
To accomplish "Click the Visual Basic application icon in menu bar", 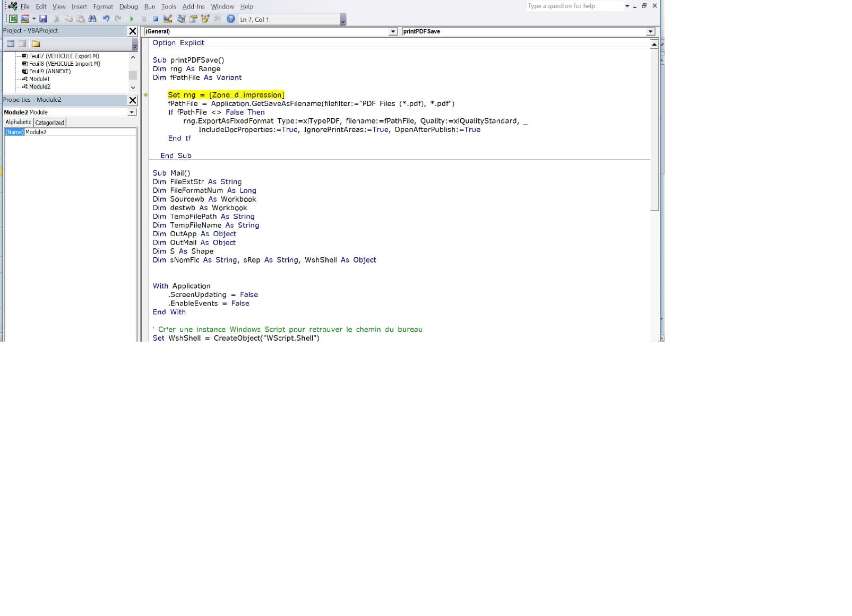I will [x=12, y=6].
